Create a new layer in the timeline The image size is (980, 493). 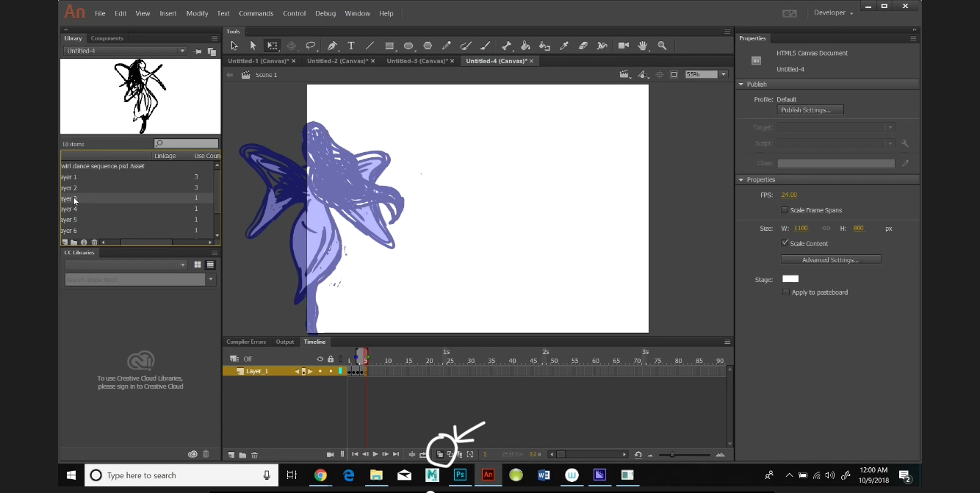(x=230, y=454)
